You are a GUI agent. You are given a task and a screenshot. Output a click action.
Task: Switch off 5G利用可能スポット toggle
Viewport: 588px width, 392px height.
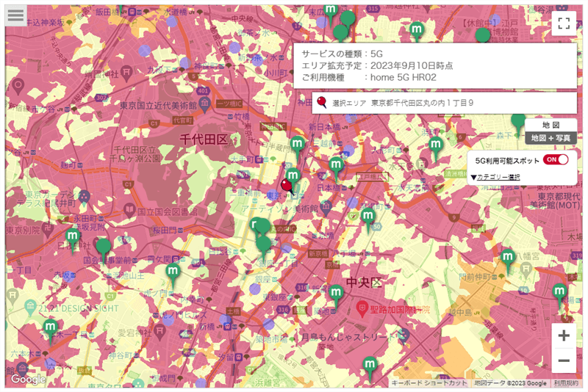(x=556, y=160)
